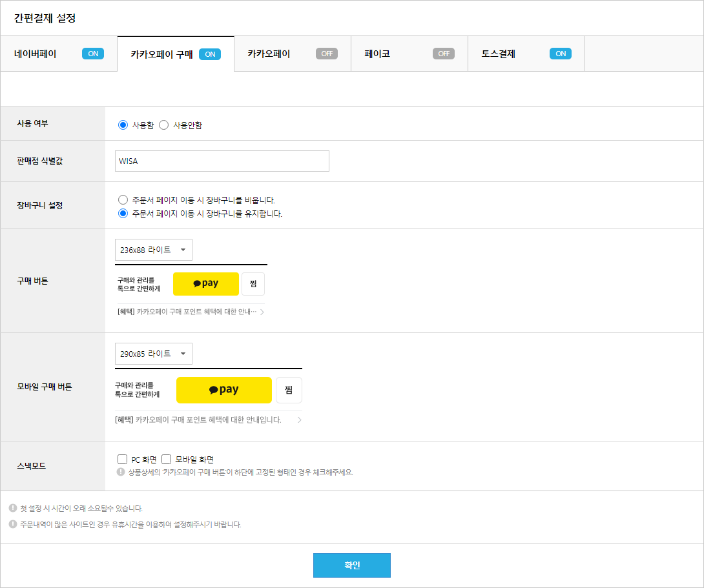Click the 판매점 식별값 input containing WISA

222,161
